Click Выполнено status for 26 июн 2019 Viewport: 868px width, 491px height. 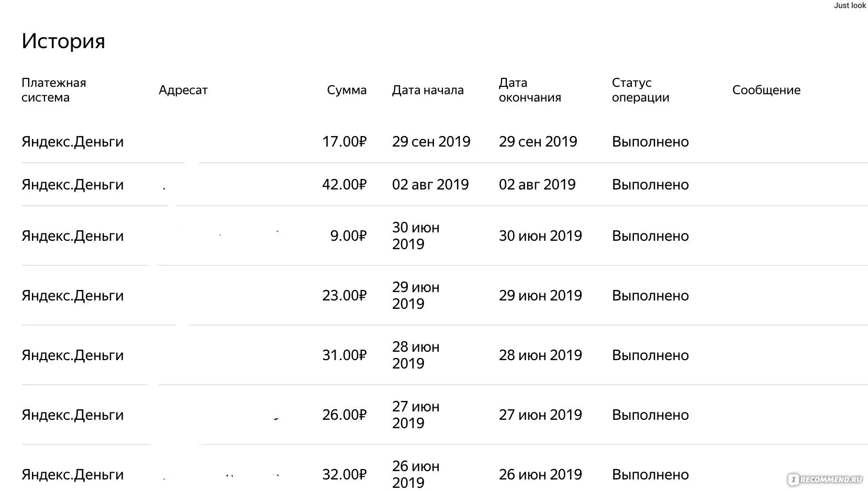click(650, 474)
